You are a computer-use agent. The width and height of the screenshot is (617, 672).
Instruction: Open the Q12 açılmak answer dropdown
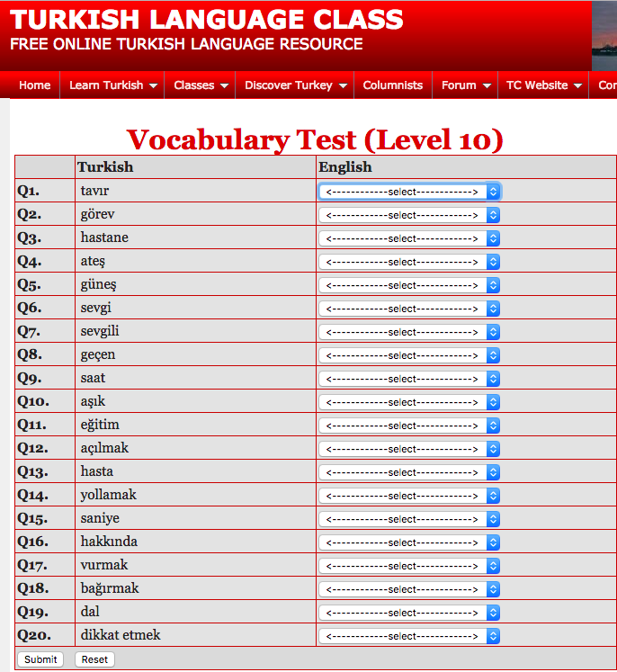tap(409, 449)
